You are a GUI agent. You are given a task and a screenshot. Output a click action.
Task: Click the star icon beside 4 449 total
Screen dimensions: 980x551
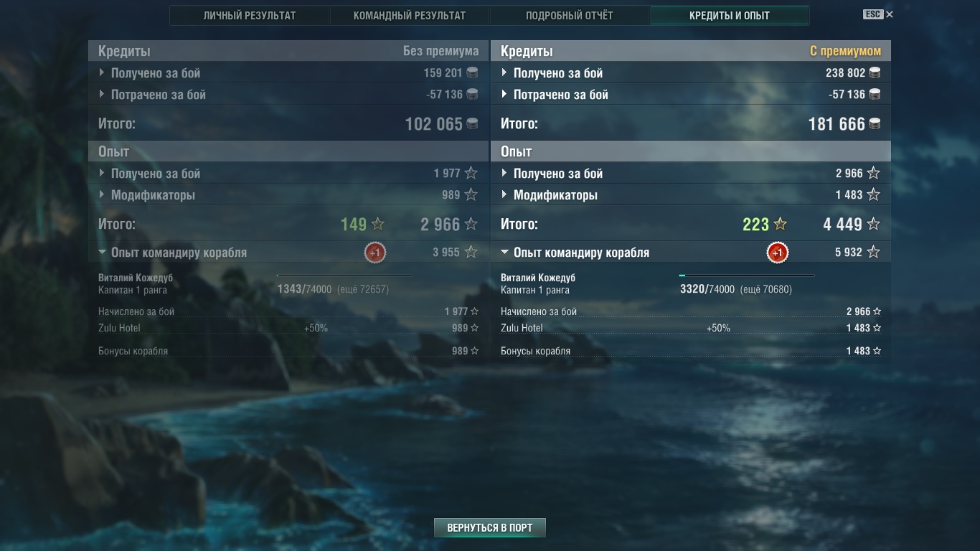pos(873,224)
